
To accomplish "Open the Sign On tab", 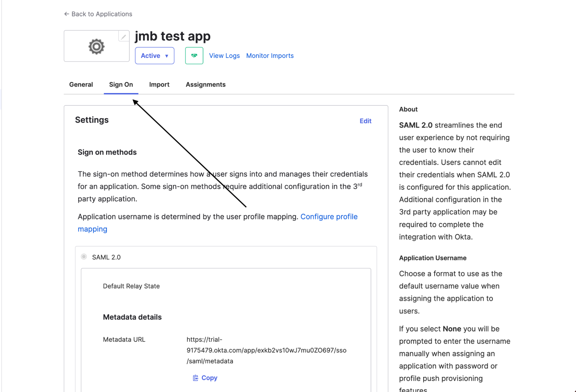I will 121,84.
